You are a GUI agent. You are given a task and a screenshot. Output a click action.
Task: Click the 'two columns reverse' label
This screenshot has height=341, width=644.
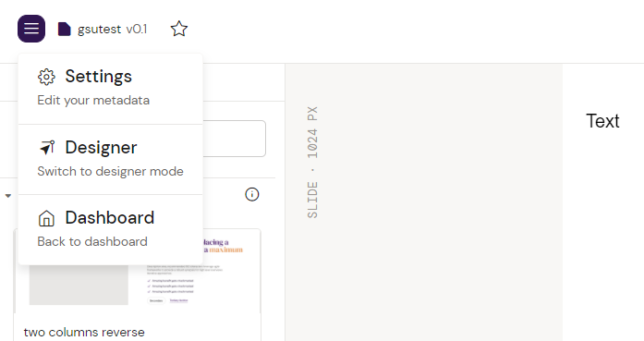84,332
